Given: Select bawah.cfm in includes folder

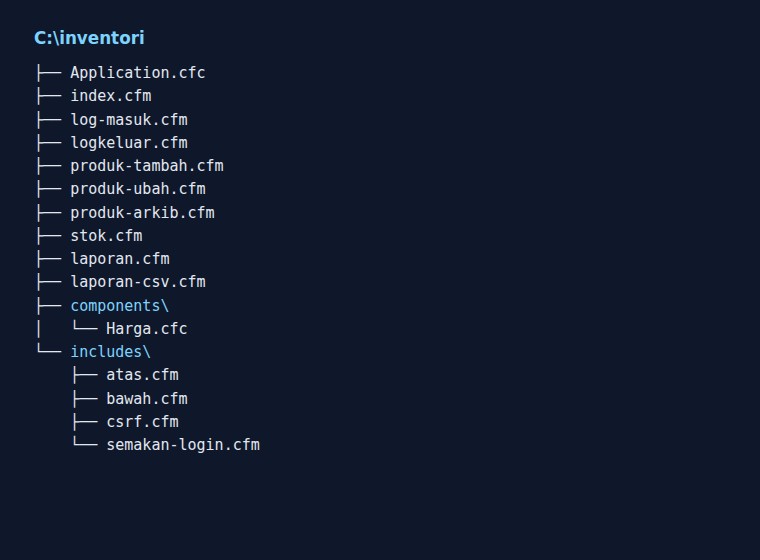Looking at the screenshot, I should point(147,399).
